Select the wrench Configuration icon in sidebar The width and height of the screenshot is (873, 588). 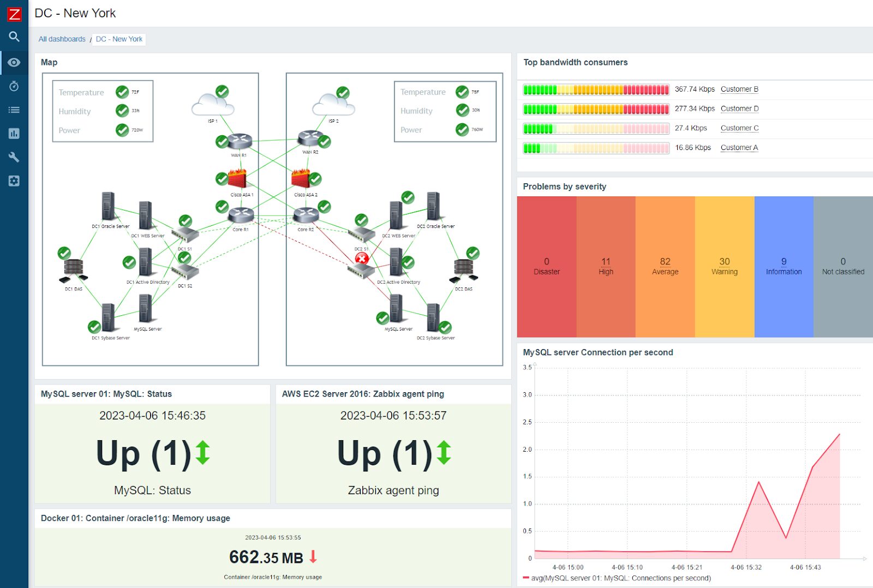click(x=14, y=157)
